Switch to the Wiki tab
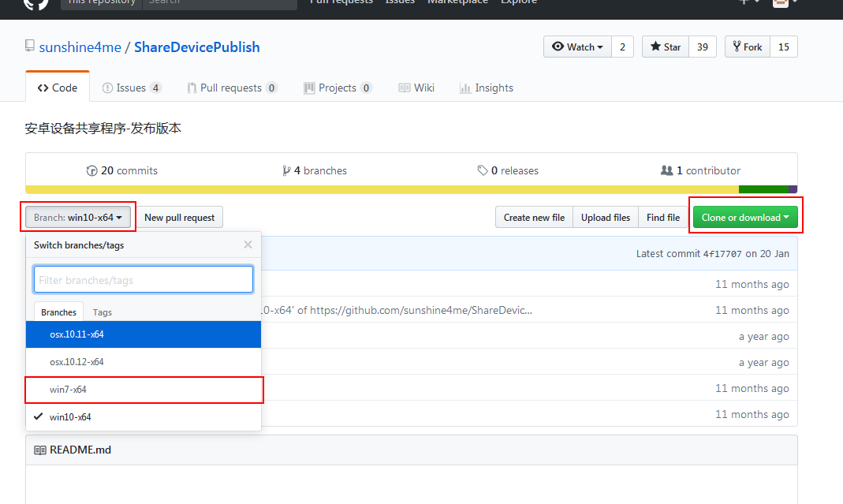 pos(416,88)
